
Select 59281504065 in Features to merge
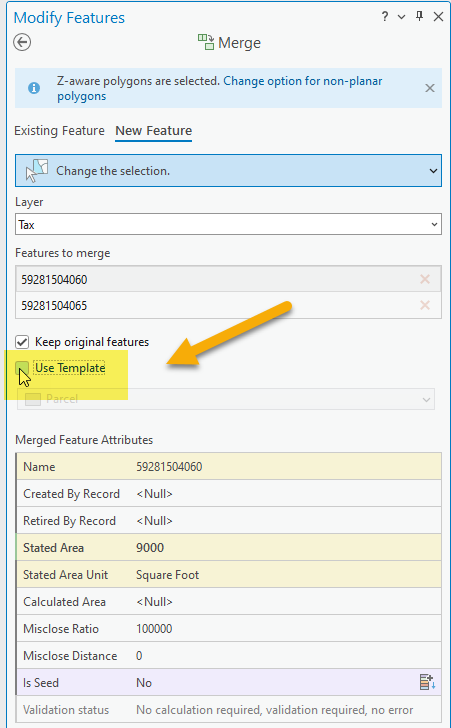228,306
